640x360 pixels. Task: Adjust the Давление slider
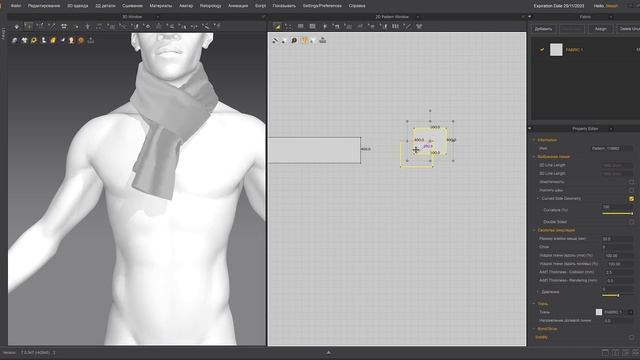coord(618,295)
